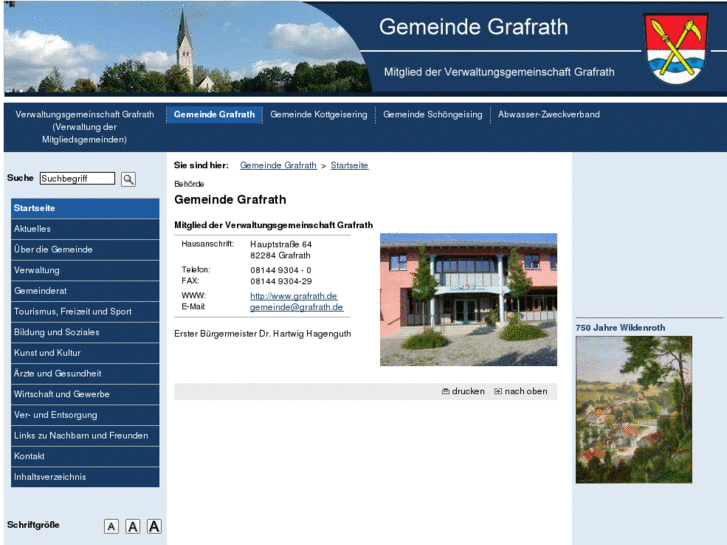Select the largest font size A icon
The width and height of the screenshot is (727, 545).
tap(154, 526)
